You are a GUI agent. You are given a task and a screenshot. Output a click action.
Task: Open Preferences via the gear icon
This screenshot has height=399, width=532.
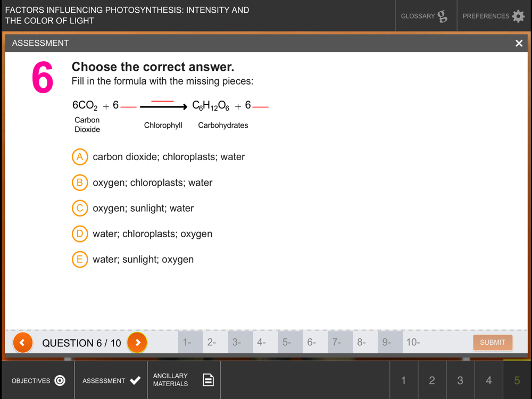point(518,16)
